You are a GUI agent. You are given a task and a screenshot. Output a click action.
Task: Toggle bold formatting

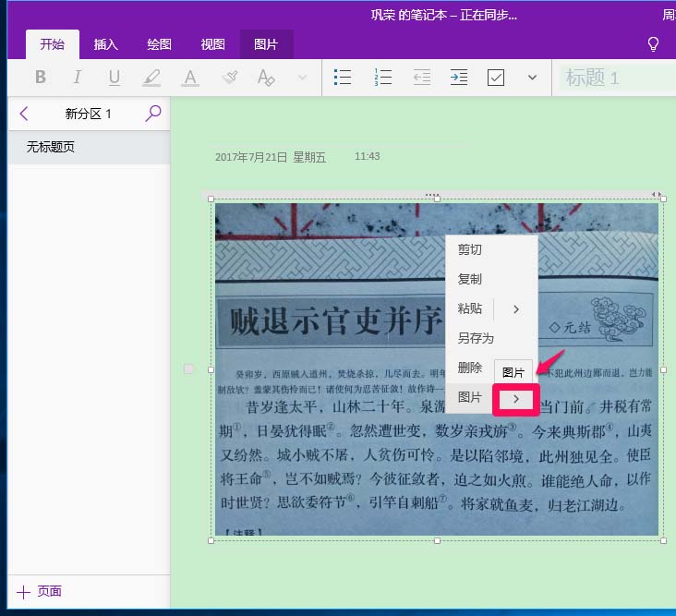pyautogui.click(x=41, y=78)
